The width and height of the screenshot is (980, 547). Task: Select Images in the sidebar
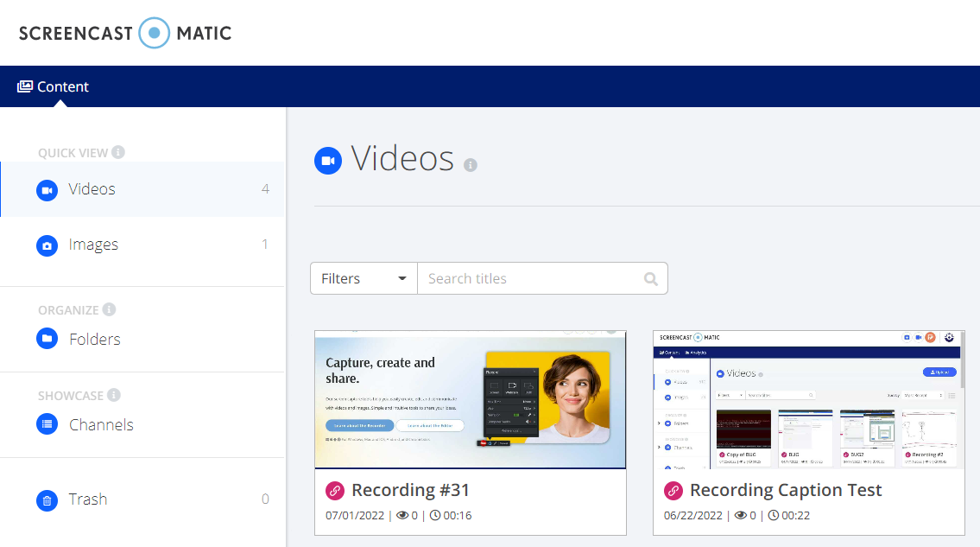click(x=142, y=244)
